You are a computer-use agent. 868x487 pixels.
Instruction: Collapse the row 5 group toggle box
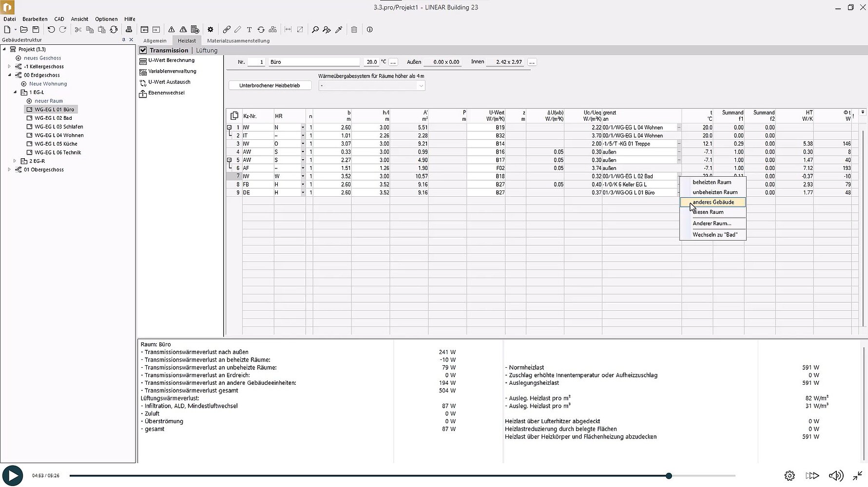coord(229,160)
